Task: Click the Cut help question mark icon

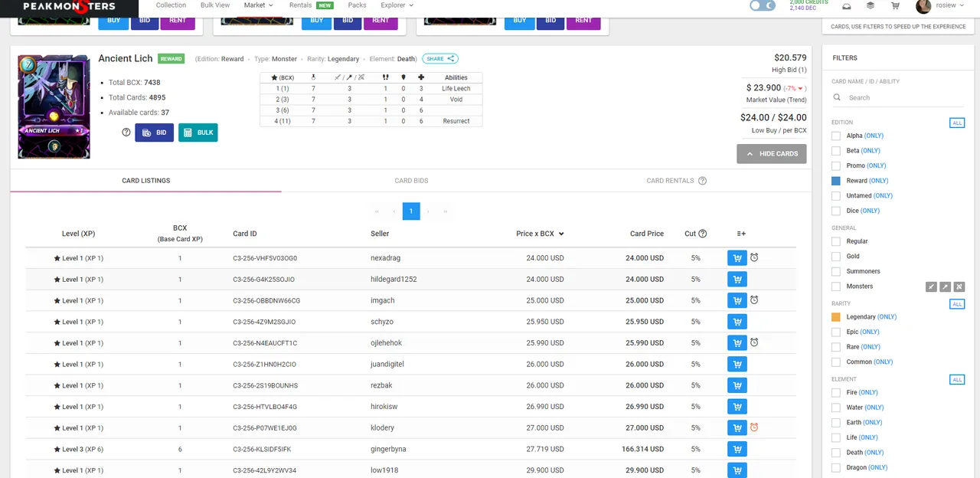Action: (x=703, y=234)
